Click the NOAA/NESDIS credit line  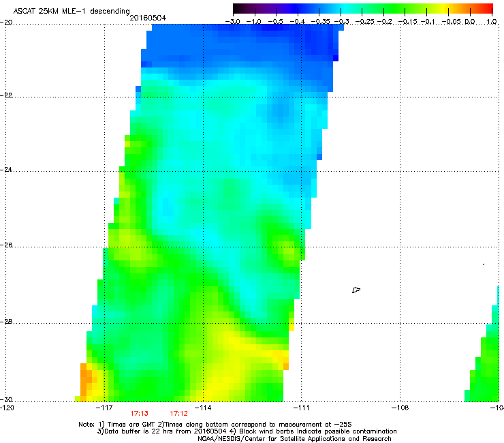point(294,439)
